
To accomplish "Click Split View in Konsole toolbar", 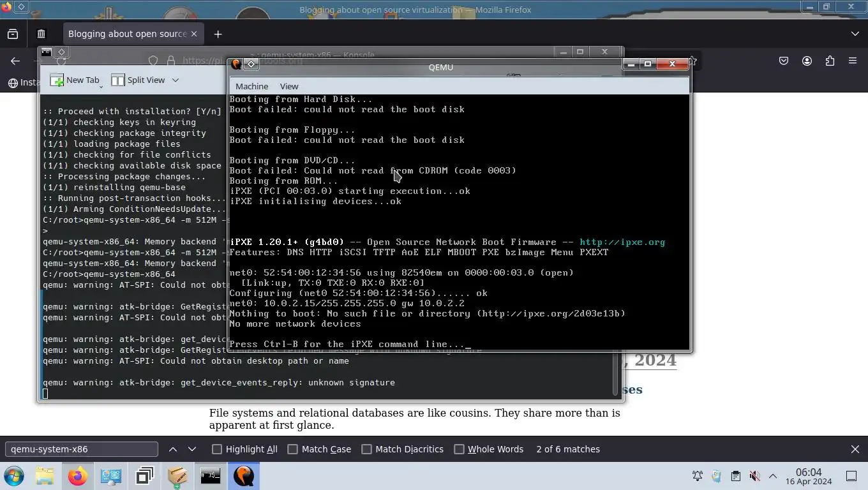I will tap(138, 80).
